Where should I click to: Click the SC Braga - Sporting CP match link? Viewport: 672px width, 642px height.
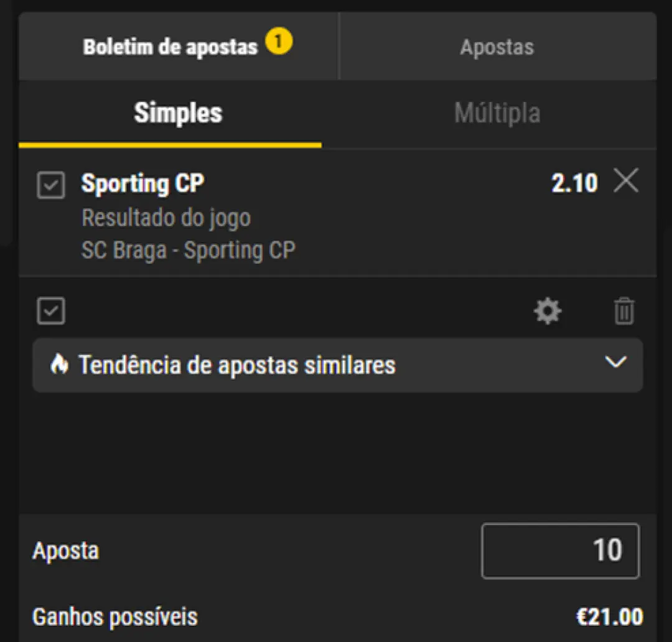[188, 250]
